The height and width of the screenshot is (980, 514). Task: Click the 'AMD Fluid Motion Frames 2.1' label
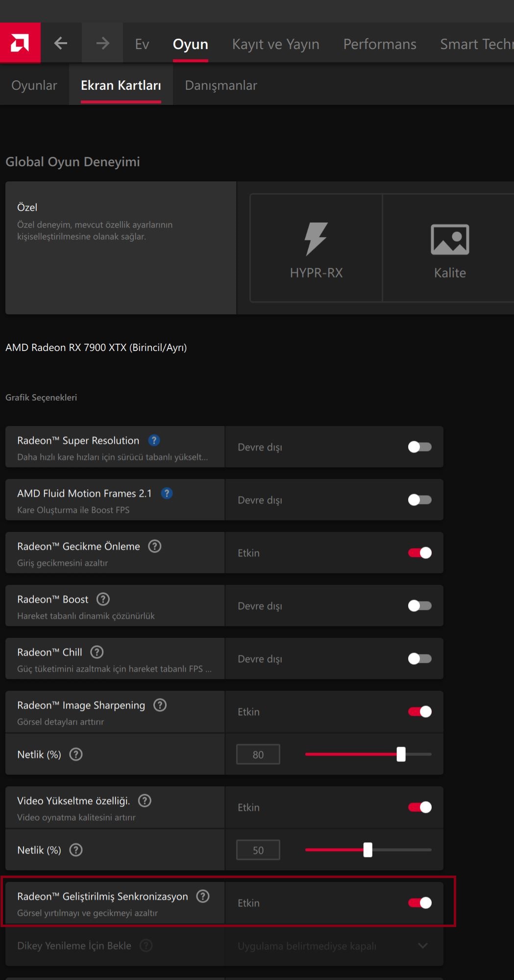[x=85, y=494]
